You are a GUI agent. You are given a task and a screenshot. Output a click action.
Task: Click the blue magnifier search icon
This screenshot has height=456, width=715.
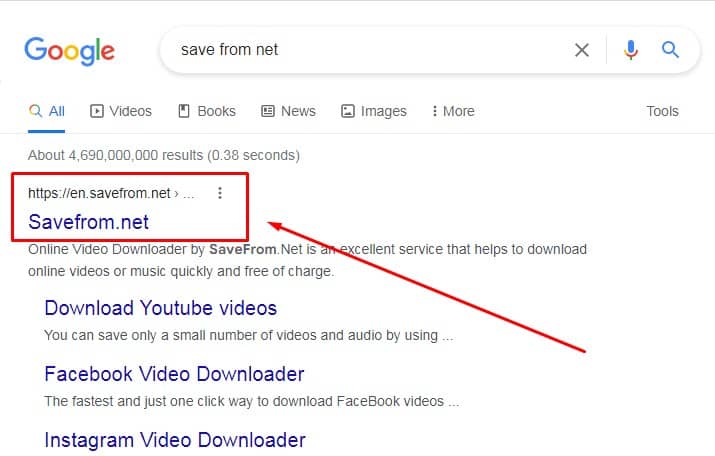(670, 49)
